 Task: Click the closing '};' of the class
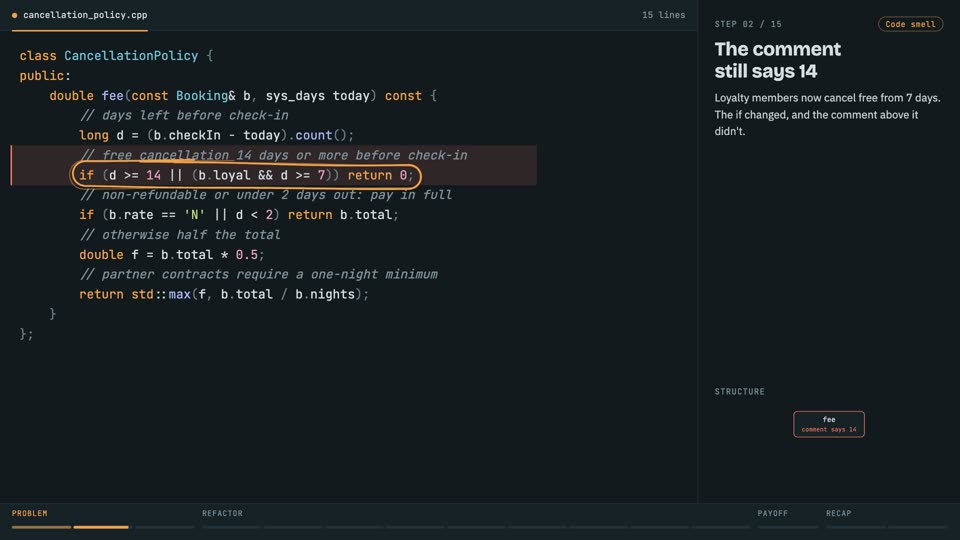pyautogui.click(x=26, y=334)
